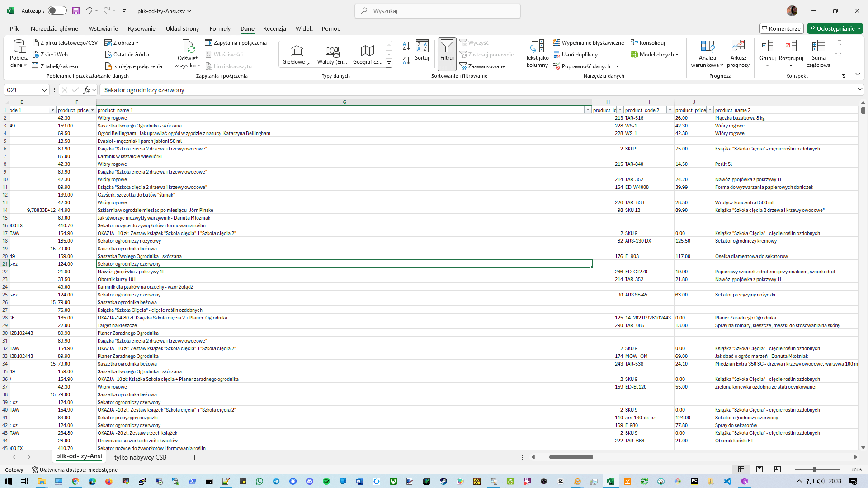The image size is (868, 488).
Task: Toggle the Autozapis switch
Action: (x=57, y=11)
